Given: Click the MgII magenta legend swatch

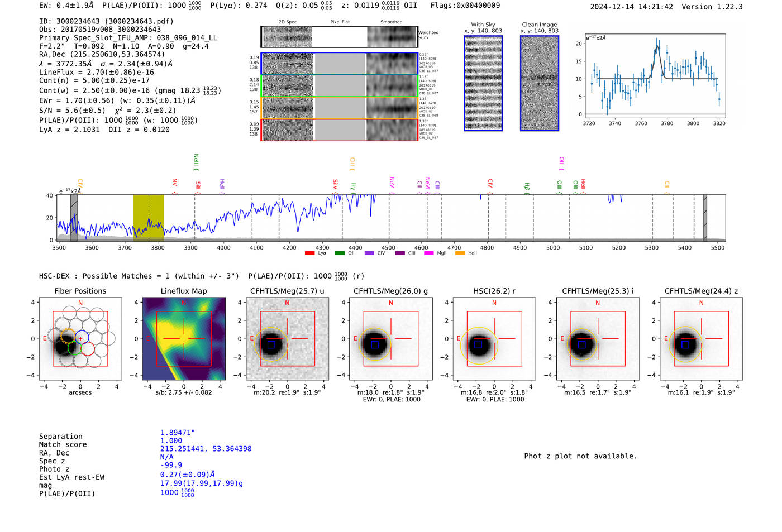Looking at the screenshot, I should coord(429,253).
